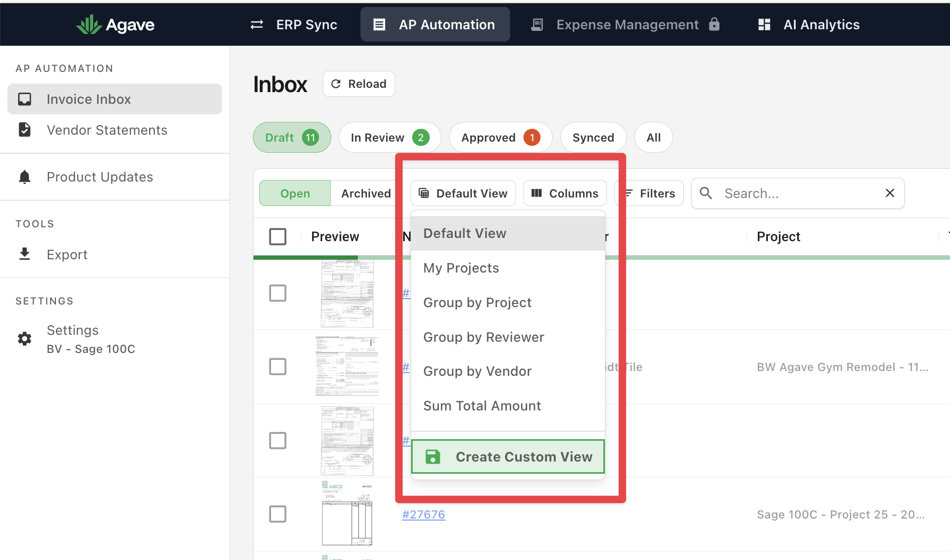The image size is (950, 560).
Task: Click Sage 100C - Project 25 cell
Action: (840, 514)
